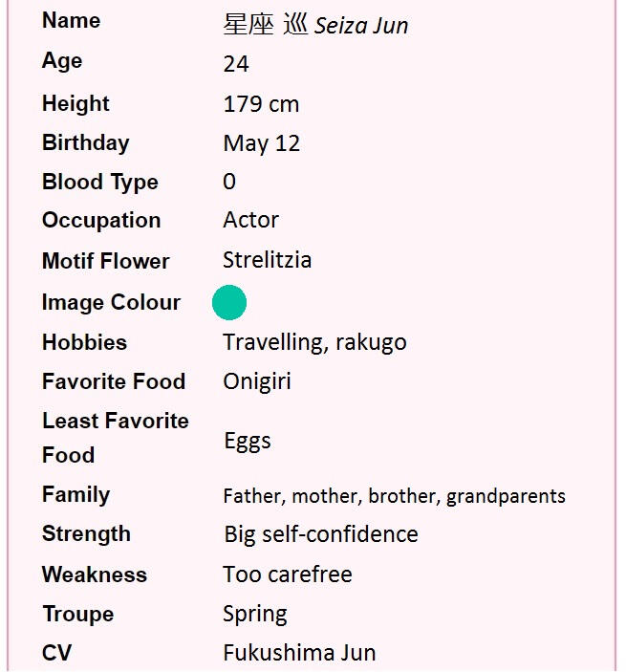Click the Blood Type label

pyautogui.click(x=99, y=182)
